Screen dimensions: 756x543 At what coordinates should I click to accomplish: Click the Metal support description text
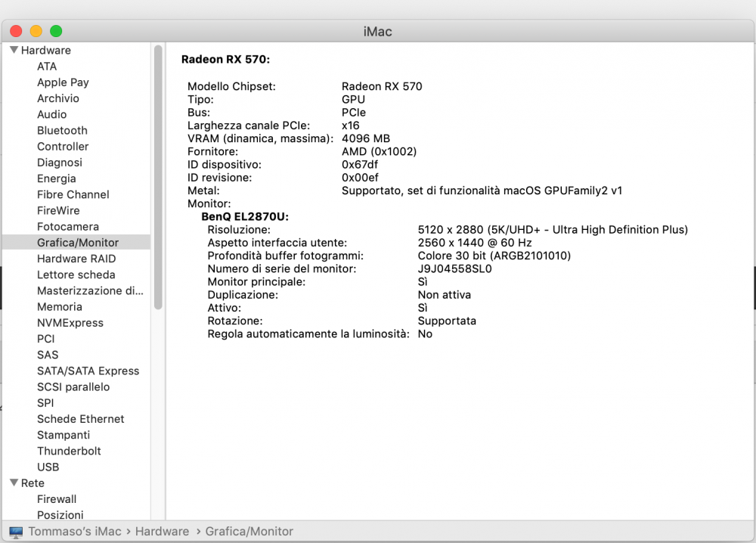(482, 191)
